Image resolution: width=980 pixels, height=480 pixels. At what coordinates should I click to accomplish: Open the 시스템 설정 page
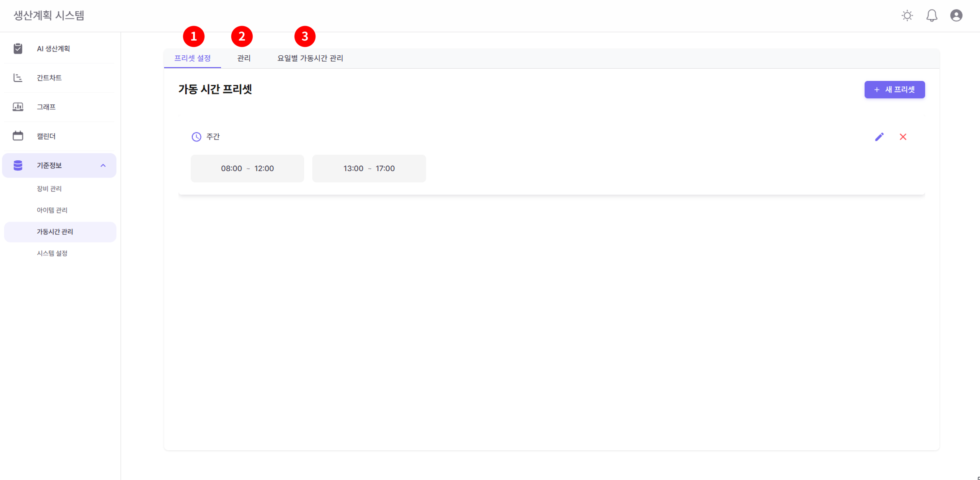[52, 253]
